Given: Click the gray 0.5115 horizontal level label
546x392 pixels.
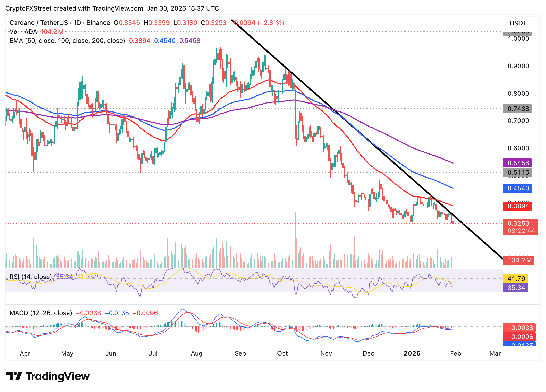Looking at the screenshot, I should point(517,173).
